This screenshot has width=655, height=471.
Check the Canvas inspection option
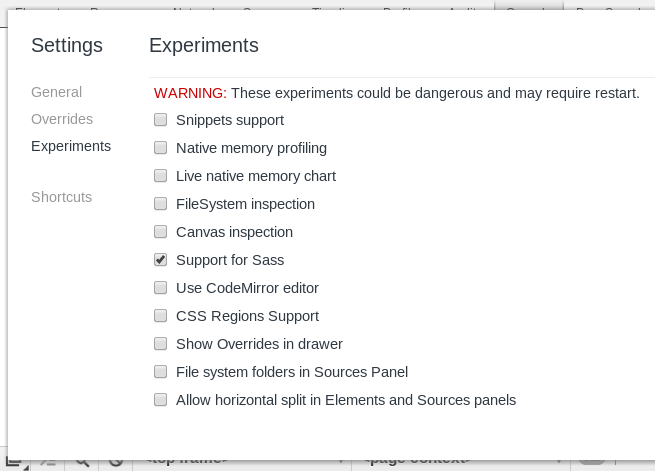(x=160, y=232)
